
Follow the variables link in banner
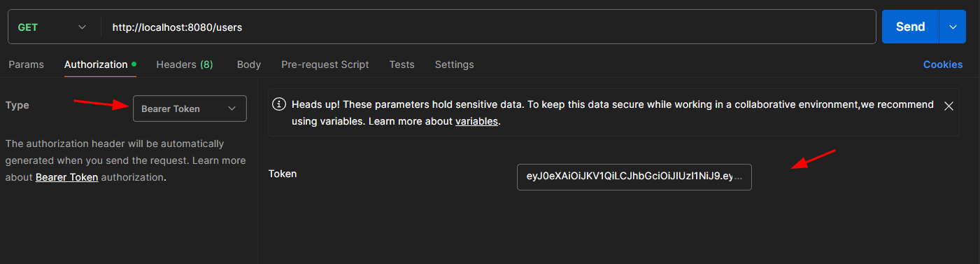point(476,121)
